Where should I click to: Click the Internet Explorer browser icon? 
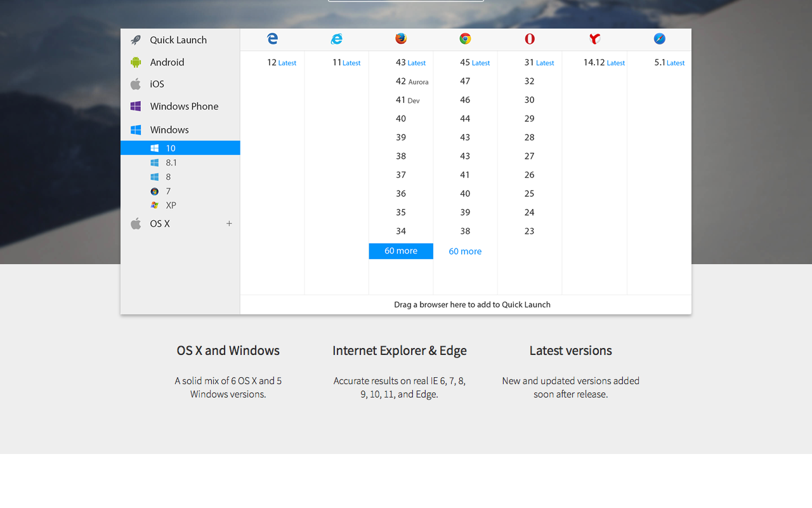click(337, 39)
